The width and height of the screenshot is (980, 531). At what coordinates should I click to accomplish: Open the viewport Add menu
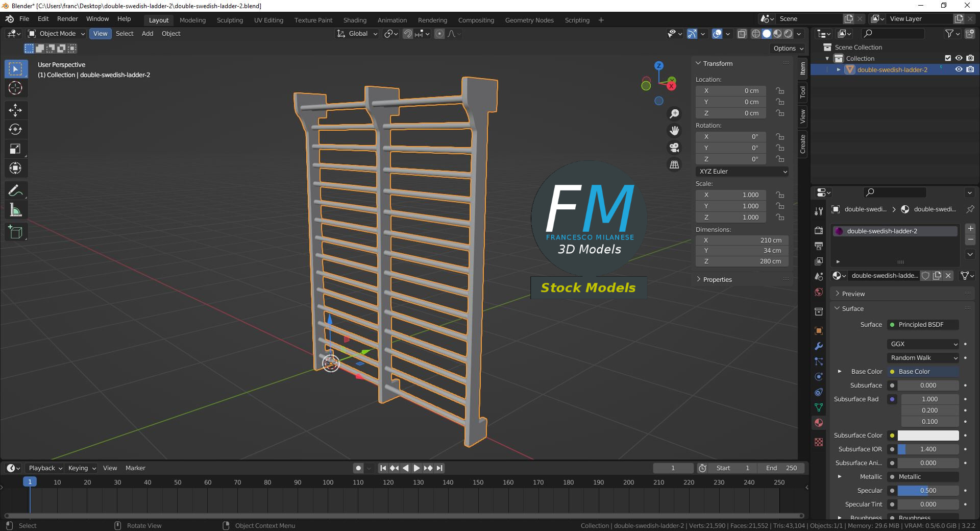148,34
